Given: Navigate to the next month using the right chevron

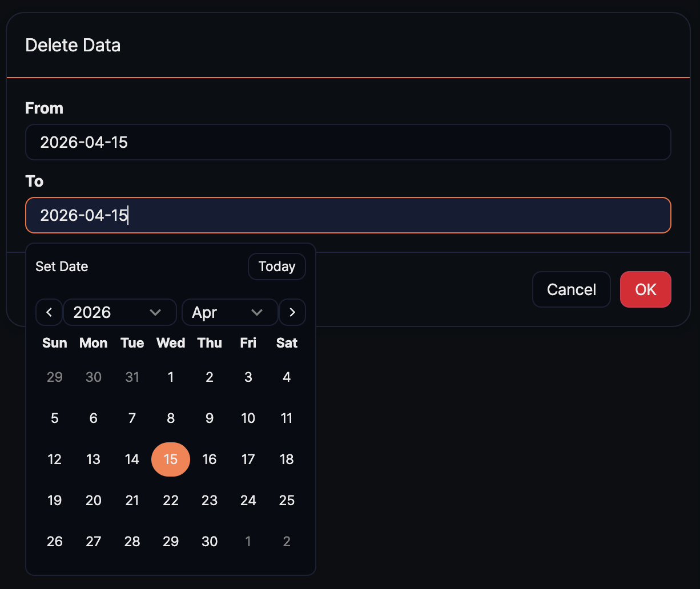Looking at the screenshot, I should click(292, 312).
